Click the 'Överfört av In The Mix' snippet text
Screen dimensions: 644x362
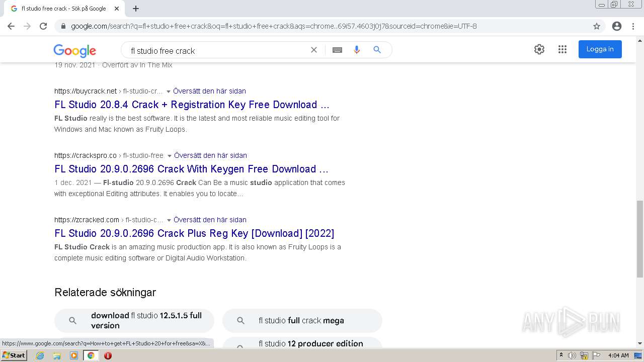[137, 65]
